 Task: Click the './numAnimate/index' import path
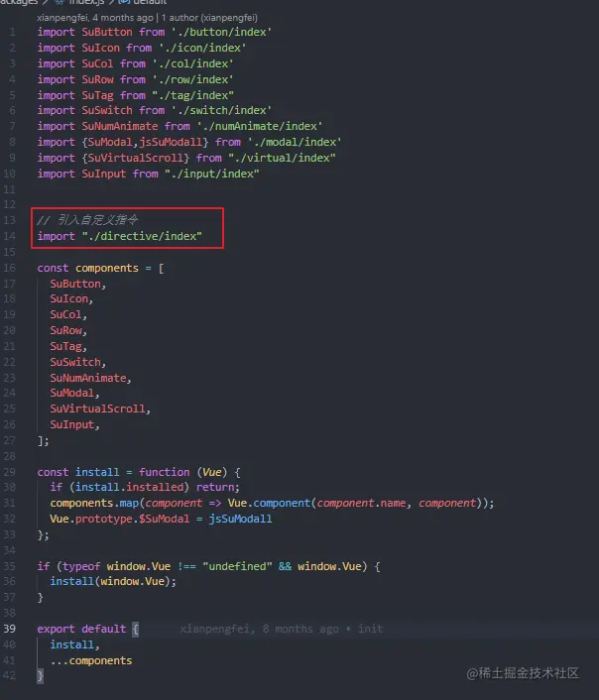point(260,126)
